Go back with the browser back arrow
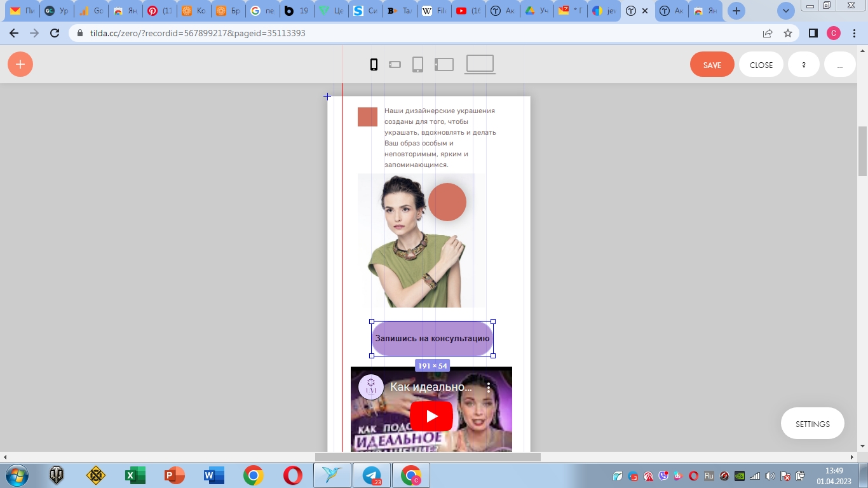 [14, 33]
